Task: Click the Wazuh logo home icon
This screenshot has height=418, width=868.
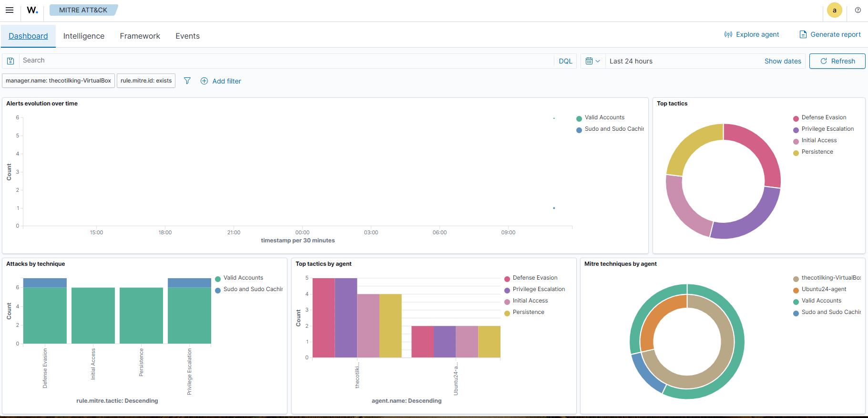Action: point(32,10)
